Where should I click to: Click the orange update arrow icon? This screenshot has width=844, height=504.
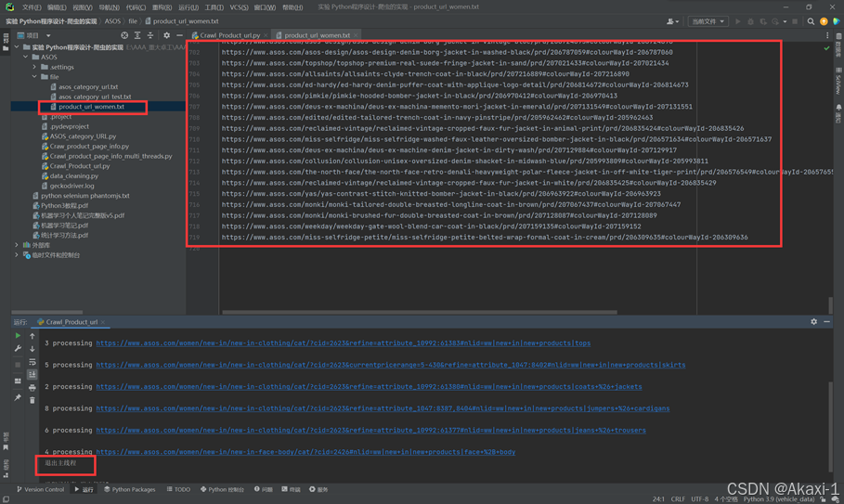(x=824, y=21)
